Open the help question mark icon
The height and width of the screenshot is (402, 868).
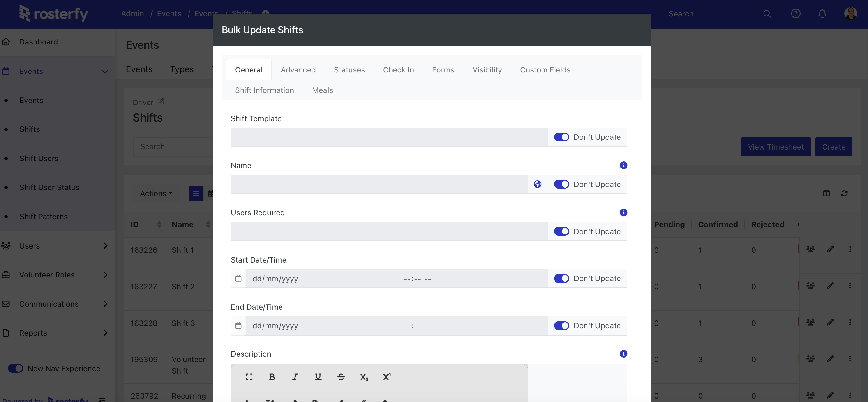[x=796, y=13]
